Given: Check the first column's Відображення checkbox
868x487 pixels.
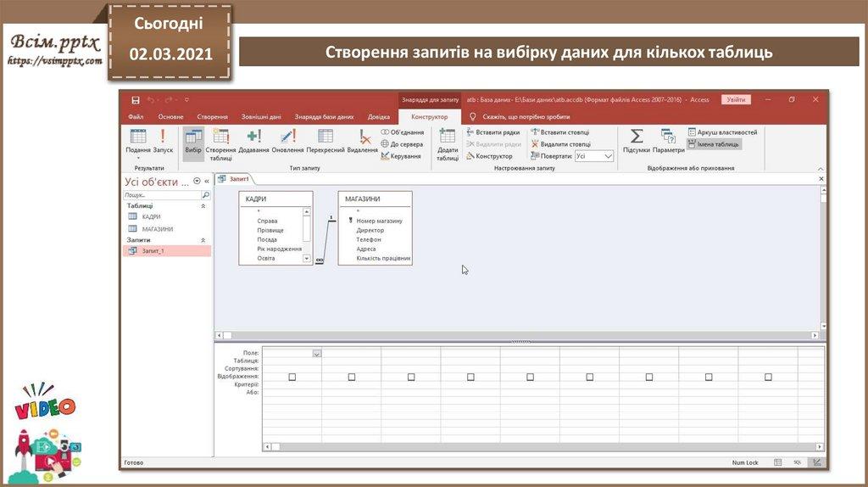Looking at the screenshot, I should click(x=292, y=377).
